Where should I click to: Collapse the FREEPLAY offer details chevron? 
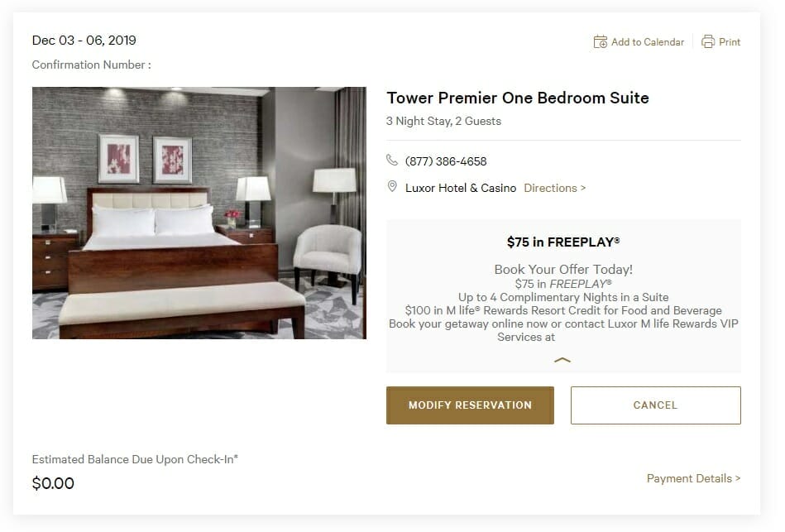563,359
